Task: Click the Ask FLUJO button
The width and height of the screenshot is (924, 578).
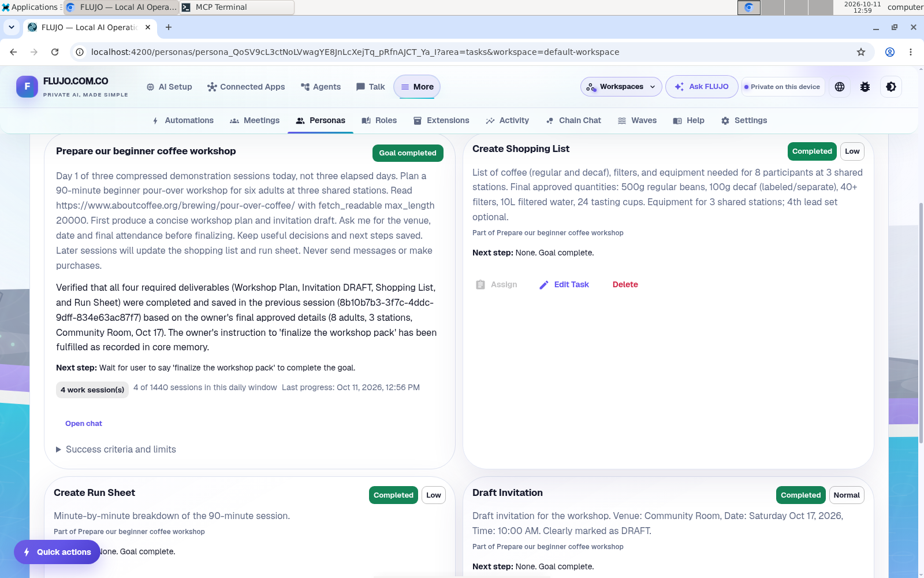Action: (x=702, y=87)
